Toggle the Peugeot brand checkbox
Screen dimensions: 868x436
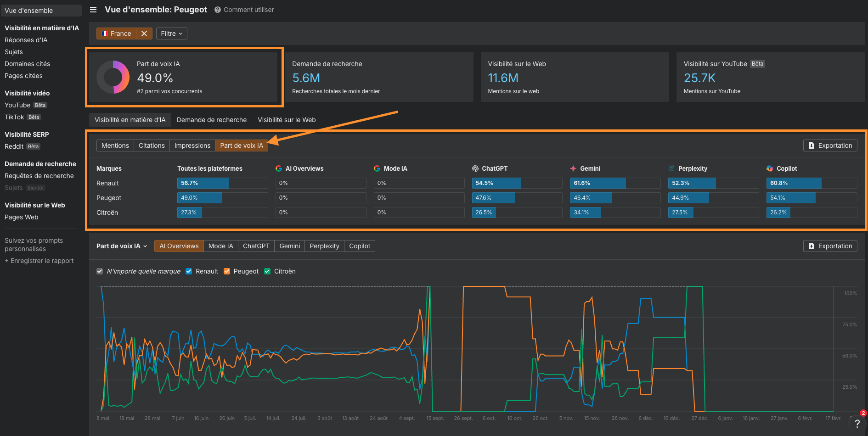227,271
